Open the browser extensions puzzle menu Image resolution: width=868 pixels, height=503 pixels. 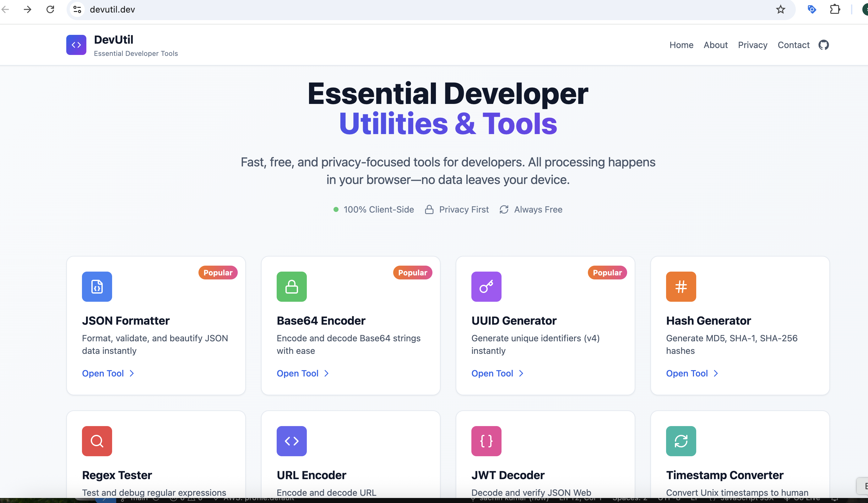835,9
